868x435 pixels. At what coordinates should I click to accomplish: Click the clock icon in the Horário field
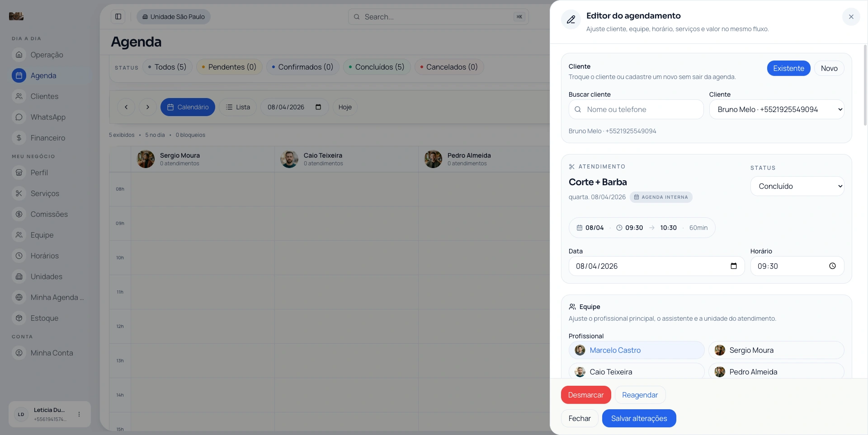(833, 266)
